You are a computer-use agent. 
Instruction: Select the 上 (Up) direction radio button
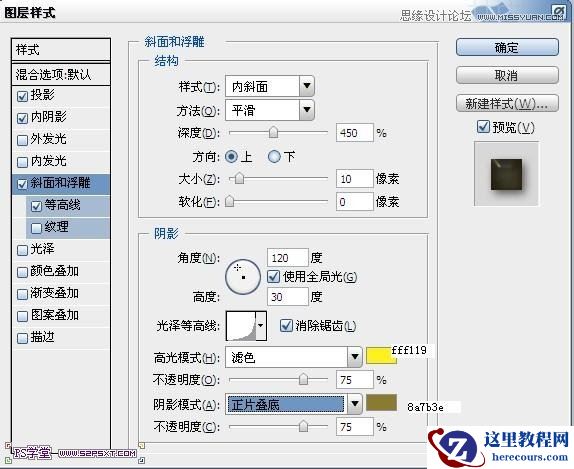[231, 157]
